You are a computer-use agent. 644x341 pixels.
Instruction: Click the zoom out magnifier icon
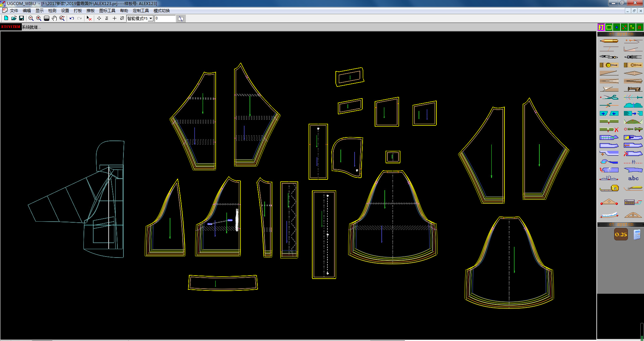31,18
